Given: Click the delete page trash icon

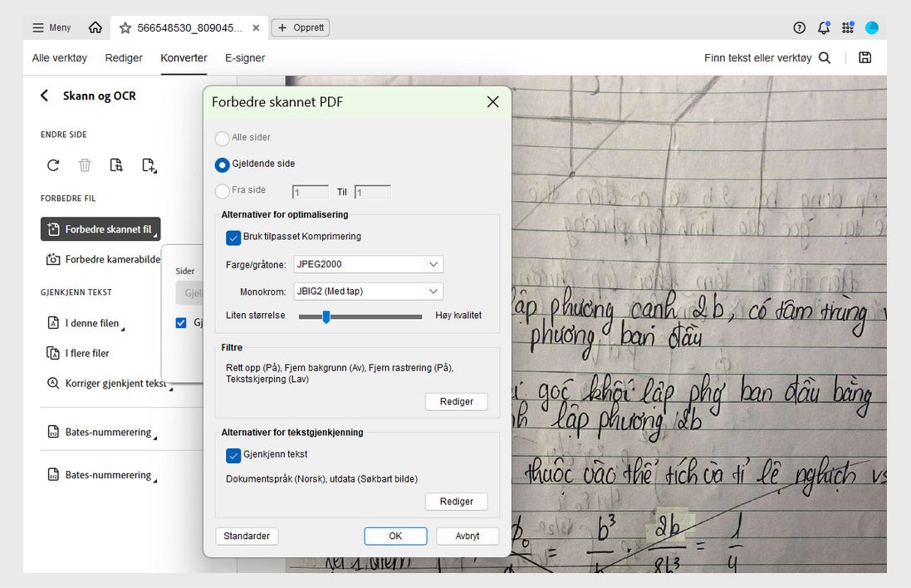Looking at the screenshot, I should (84, 165).
